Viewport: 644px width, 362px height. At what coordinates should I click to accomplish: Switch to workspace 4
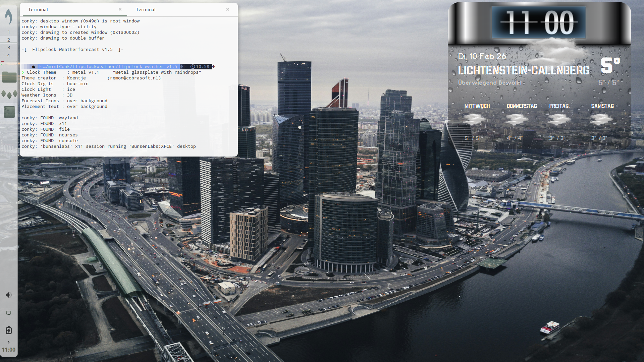tap(9, 55)
